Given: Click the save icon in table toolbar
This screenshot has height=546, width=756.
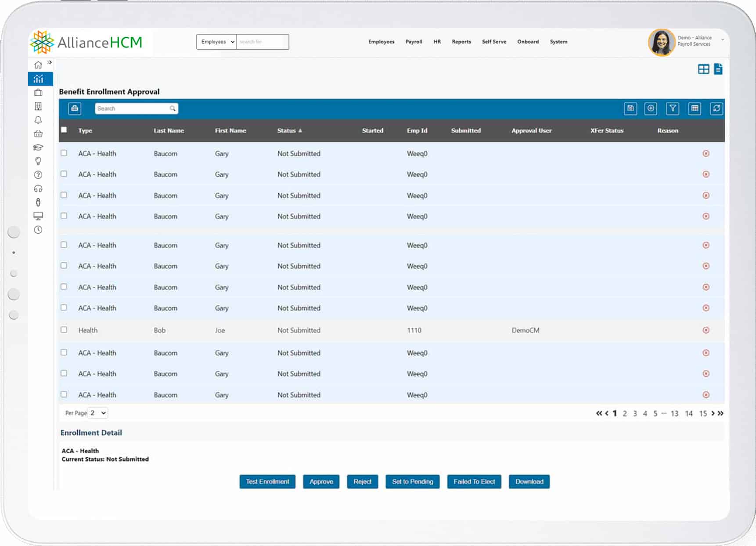Looking at the screenshot, I should [630, 108].
